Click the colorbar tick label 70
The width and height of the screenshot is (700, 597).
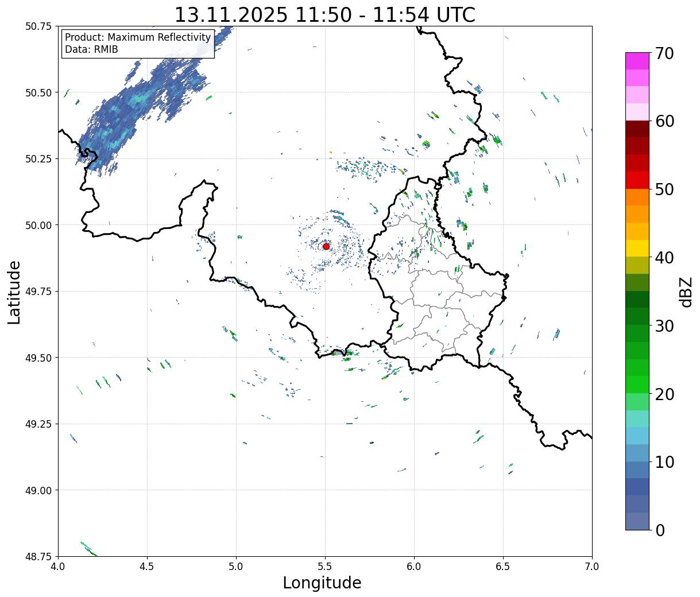[664, 53]
